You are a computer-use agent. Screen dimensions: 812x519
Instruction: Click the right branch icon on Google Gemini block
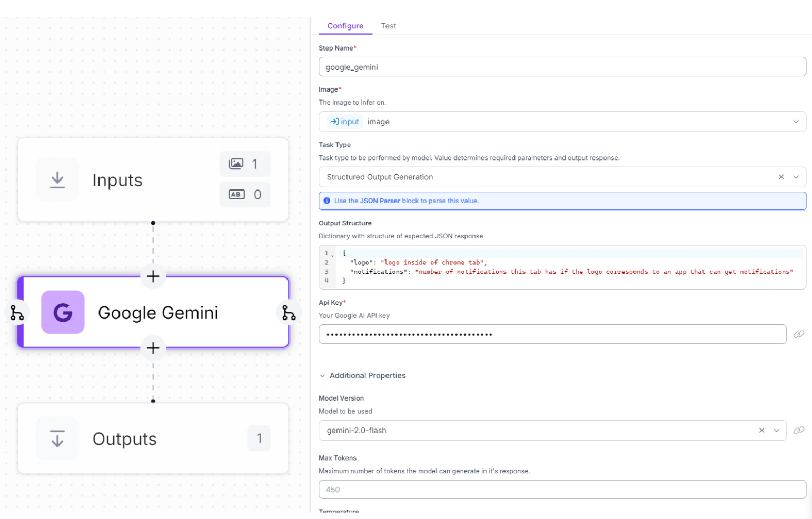tap(289, 313)
